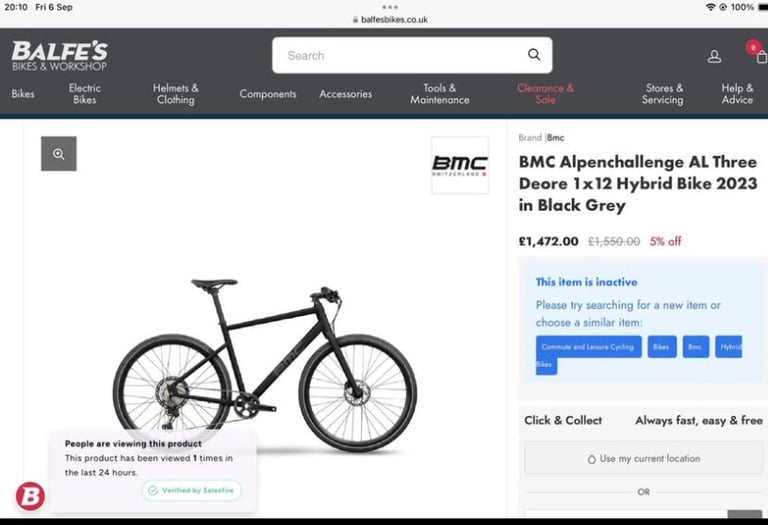The width and height of the screenshot is (768, 525).
Task: Open the red B chat bubble icon
Action: 30,496
